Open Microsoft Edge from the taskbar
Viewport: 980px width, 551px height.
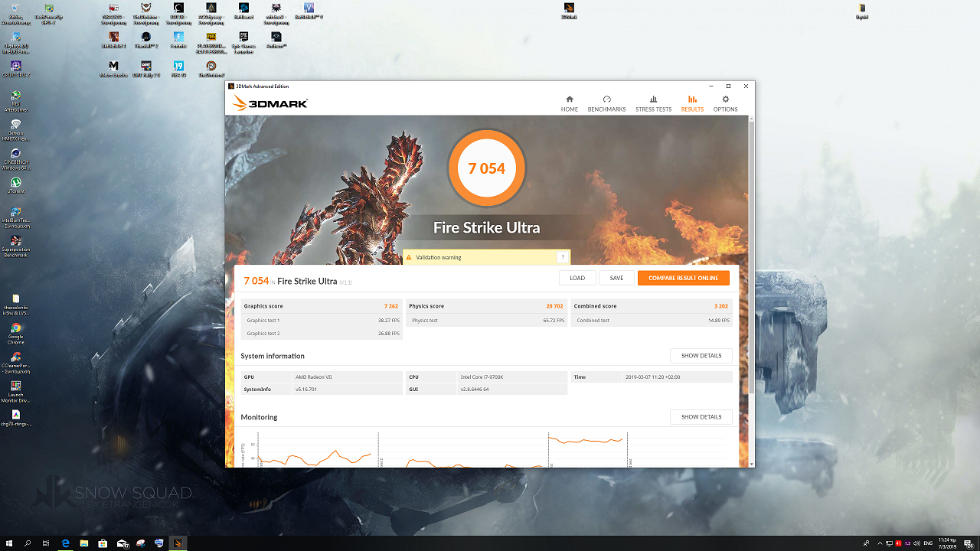66,543
